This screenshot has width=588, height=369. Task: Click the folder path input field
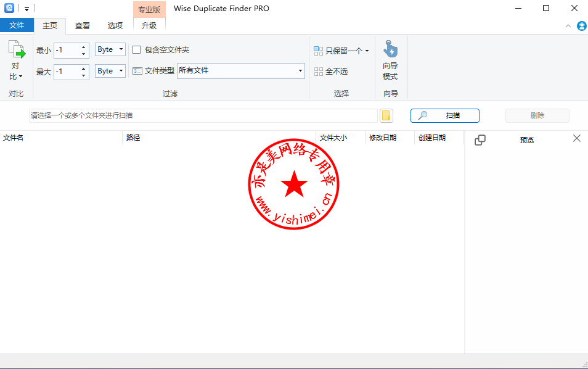click(203, 115)
